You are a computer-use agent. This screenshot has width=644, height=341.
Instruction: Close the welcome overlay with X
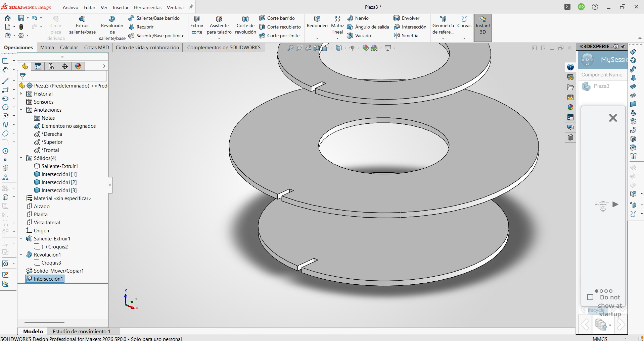tap(613, 118)
